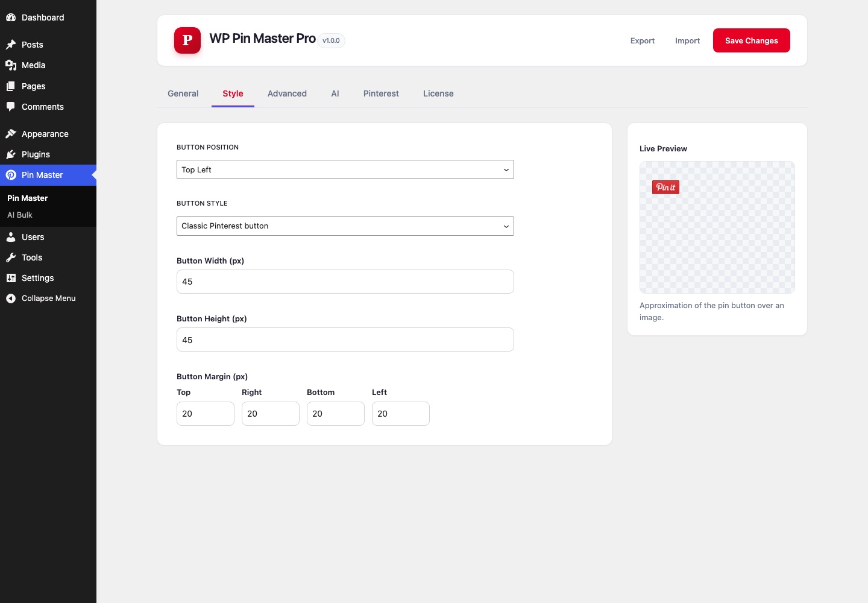Viewport: 868px width, 603px height.
Task: Click the Dashboard gauge icon
Action: [x=11, y=17]
